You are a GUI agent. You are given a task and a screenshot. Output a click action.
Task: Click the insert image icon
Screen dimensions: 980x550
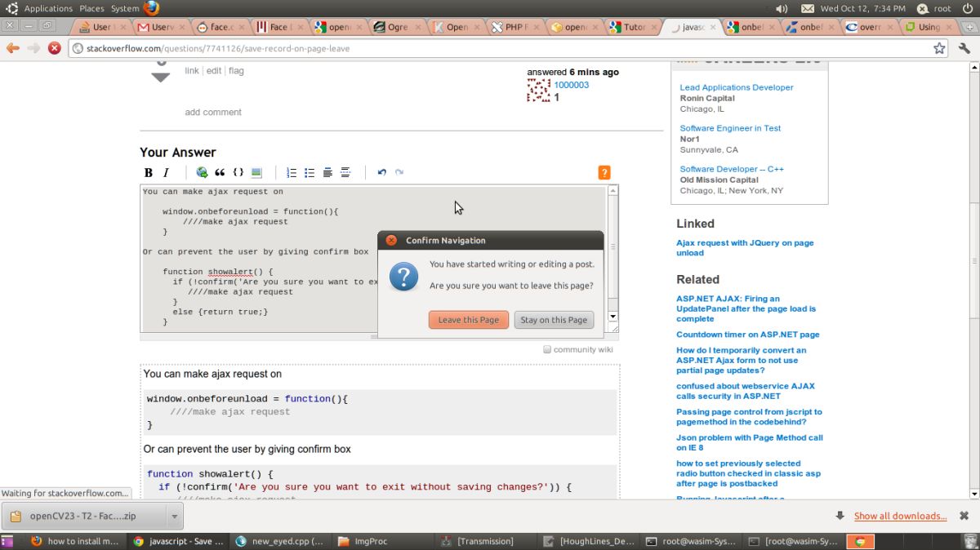click(256, 172)
